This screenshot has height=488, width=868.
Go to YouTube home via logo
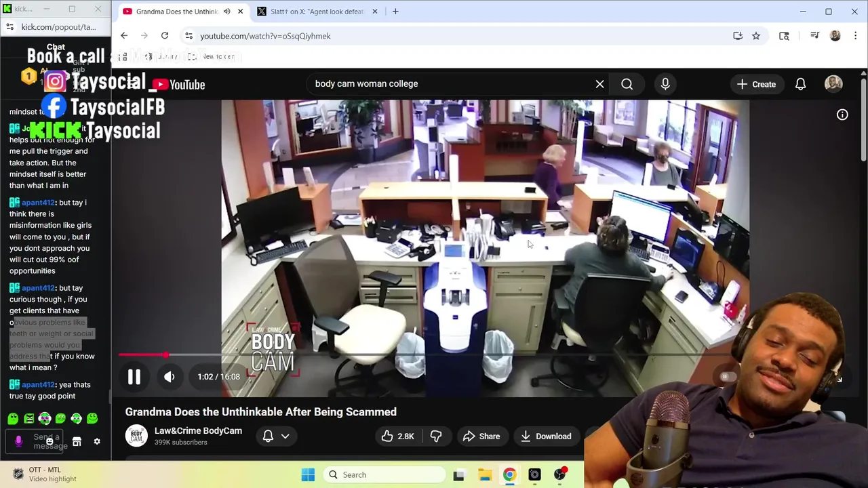point(178,85)
